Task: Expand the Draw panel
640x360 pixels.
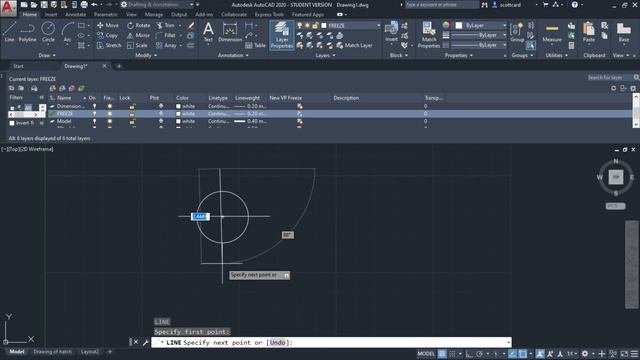Action: coord(47,55)
